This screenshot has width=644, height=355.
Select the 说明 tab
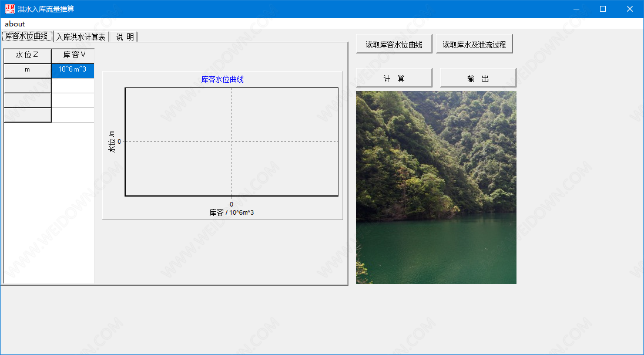125,37
